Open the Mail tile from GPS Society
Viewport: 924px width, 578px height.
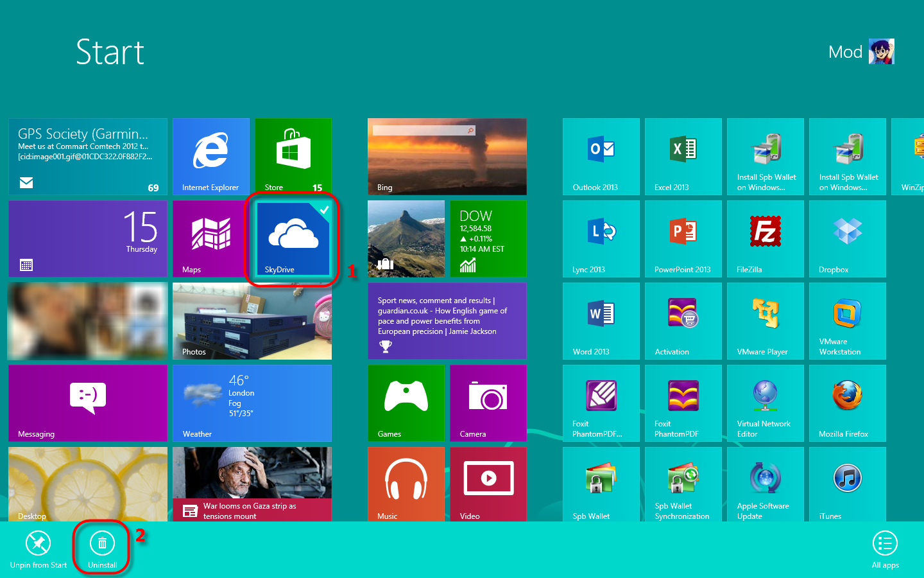click(x=88, y=157)
